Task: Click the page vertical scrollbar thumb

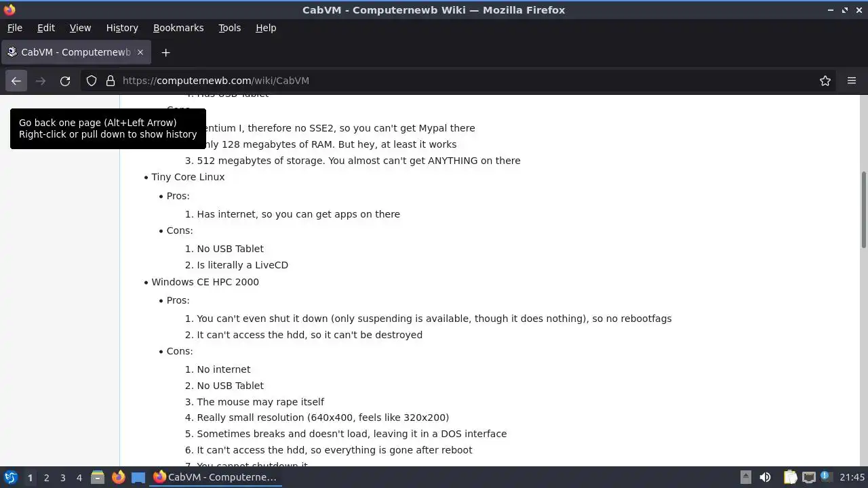Action: click(863, 209)
